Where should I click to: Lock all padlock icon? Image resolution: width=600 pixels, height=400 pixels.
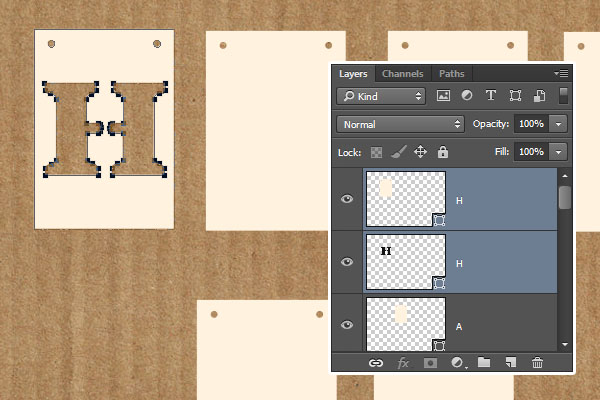(x=443, y=152)
